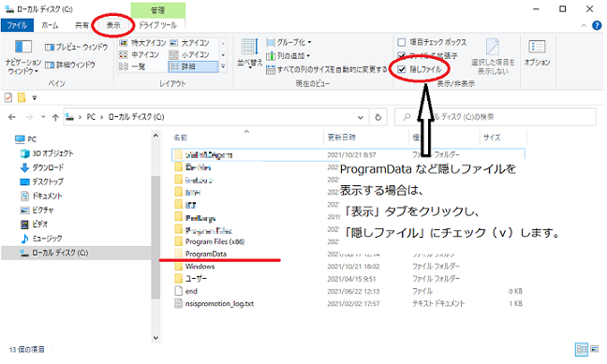
Task: Click すべての列のサイズを自動的に変更する button
Action: [x=327, y=69]
